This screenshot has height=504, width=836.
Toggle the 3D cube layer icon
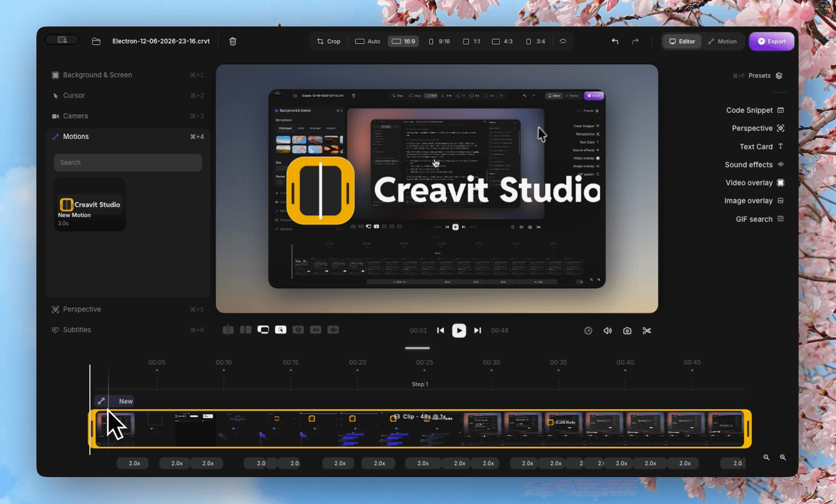[x=298, y=330]
